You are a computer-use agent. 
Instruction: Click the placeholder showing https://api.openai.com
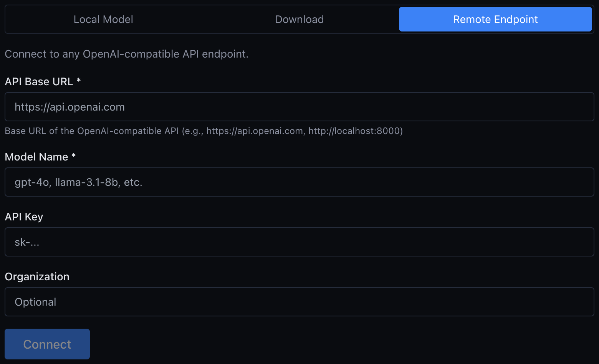pos(69,107)
